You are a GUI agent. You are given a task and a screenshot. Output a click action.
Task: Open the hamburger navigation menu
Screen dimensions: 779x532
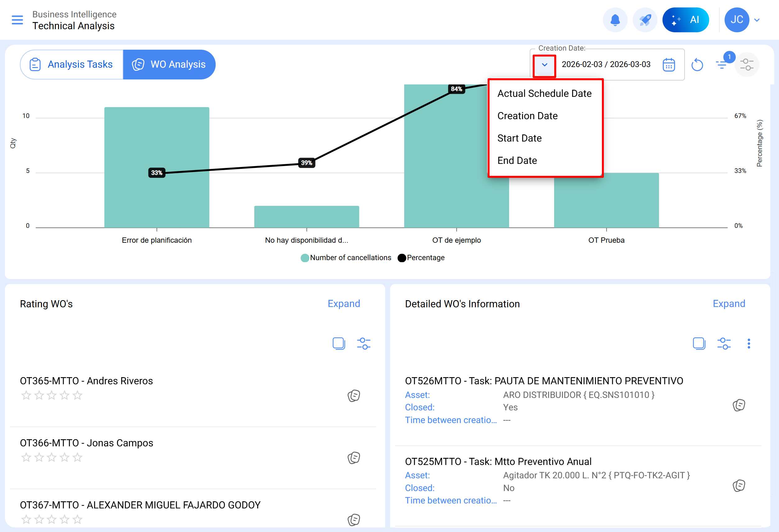point(17,20)
